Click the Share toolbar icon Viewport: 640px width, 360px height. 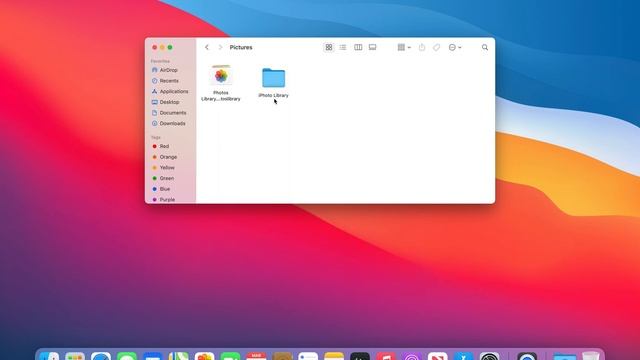[x=422, y=47]
